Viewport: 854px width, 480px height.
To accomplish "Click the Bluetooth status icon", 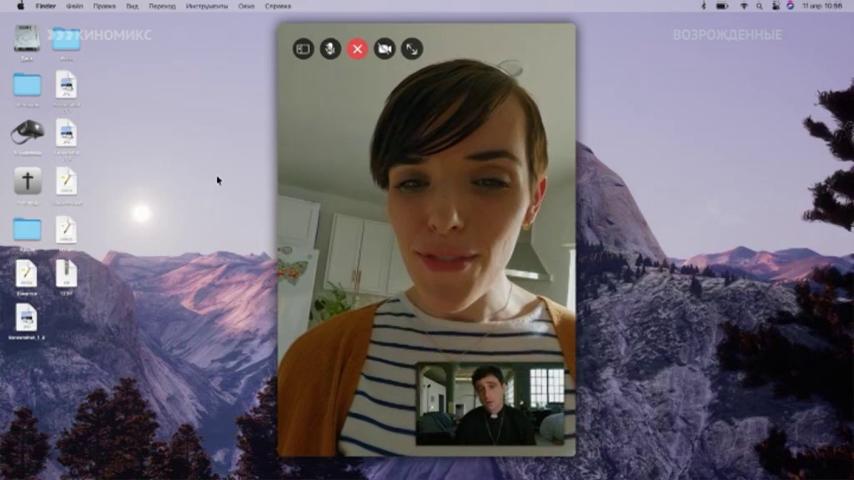I will pyautogui.click(x=703, y=6).
